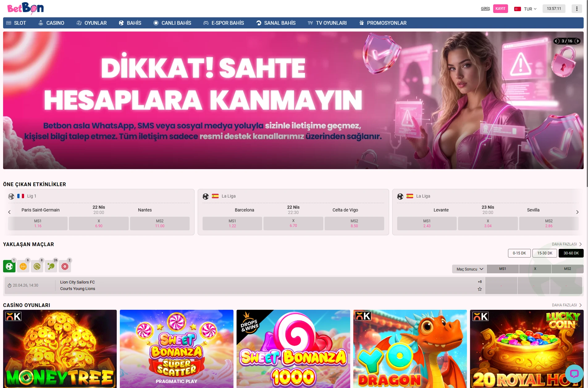
Task: Filter upcoming matches to 15-30 DK
Action: [545, 253]
